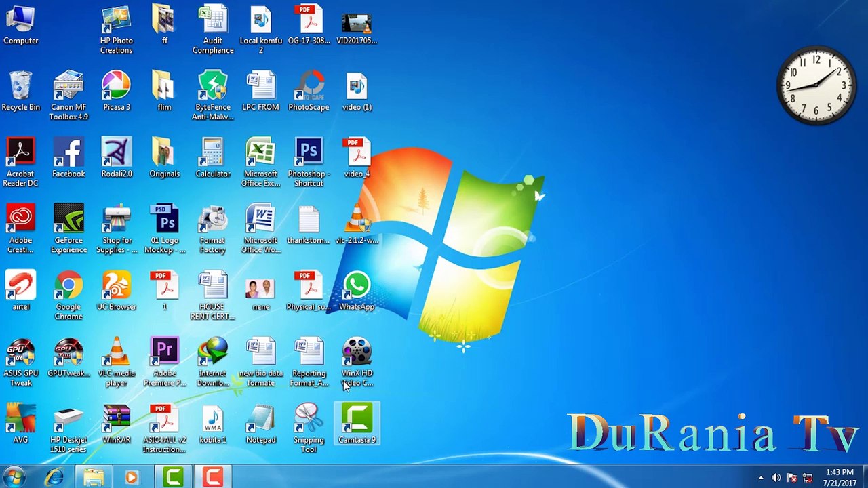This screenshot has height=488, width=868.
Task: Open WhatsApp desktop shortcut
Action: (x=357, y=291)
